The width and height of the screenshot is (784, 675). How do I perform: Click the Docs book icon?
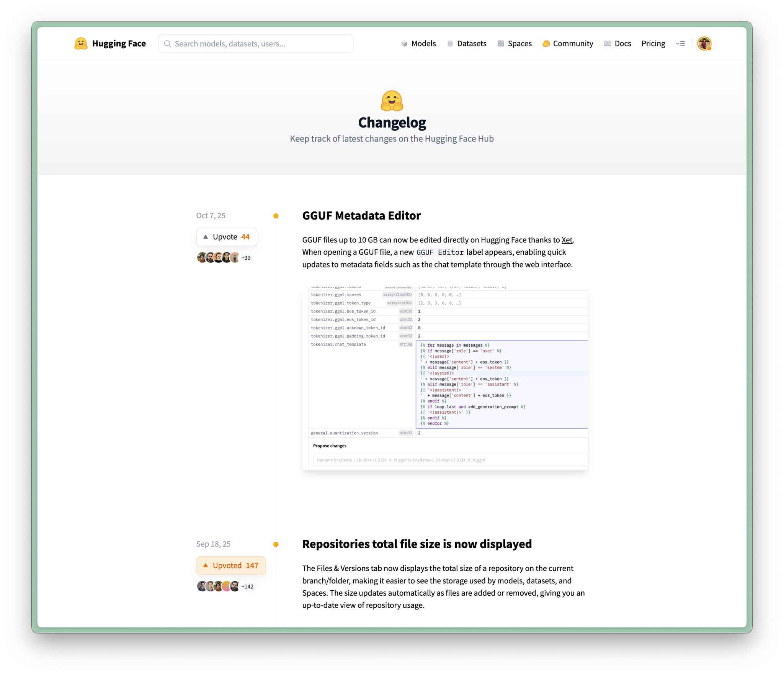[x=608, y=44]
